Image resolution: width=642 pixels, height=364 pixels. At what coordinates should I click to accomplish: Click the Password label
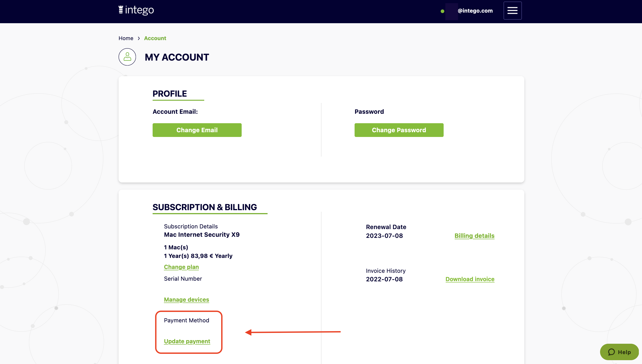[x=369, y=111]
